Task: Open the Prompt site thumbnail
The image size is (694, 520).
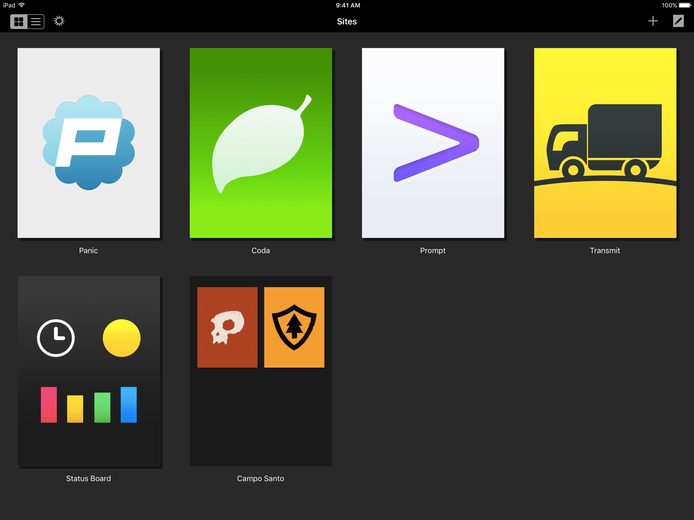Action: tap(433, 143)
